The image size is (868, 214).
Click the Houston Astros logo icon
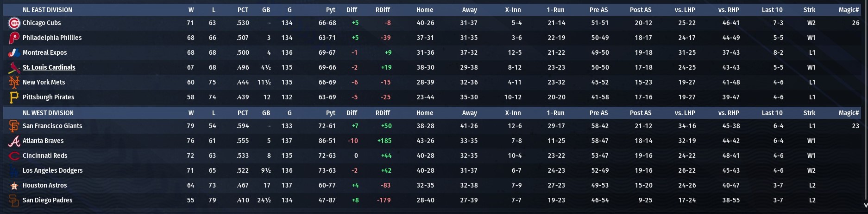(x=14, y=185)
